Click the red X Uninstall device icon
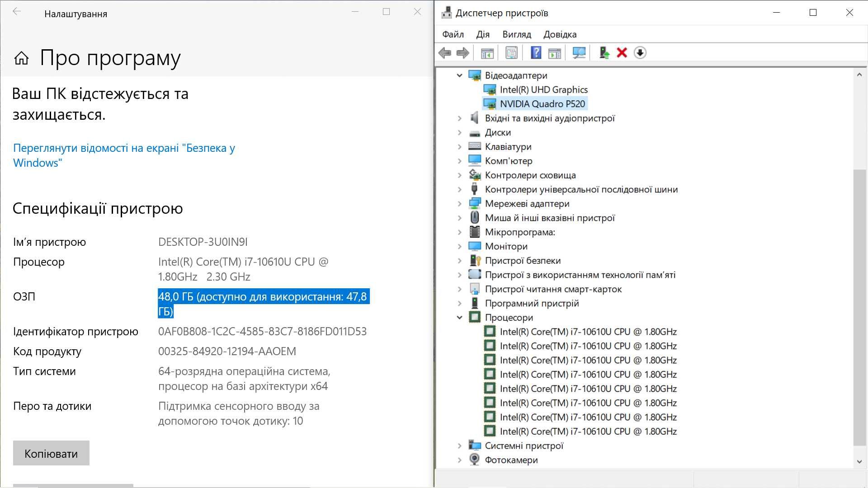Viewport: 868px width, 488px height. (x=622, y=53)
